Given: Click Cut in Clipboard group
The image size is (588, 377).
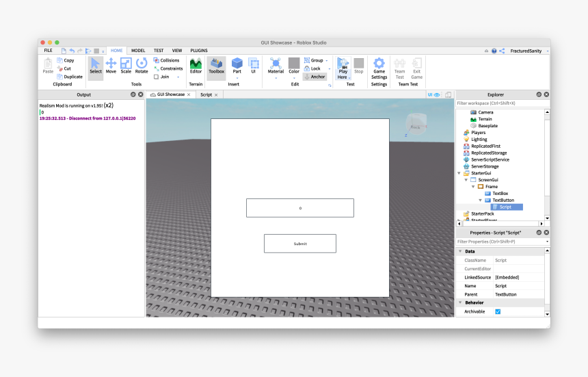Looking at the screenshot, I should 64,68.
